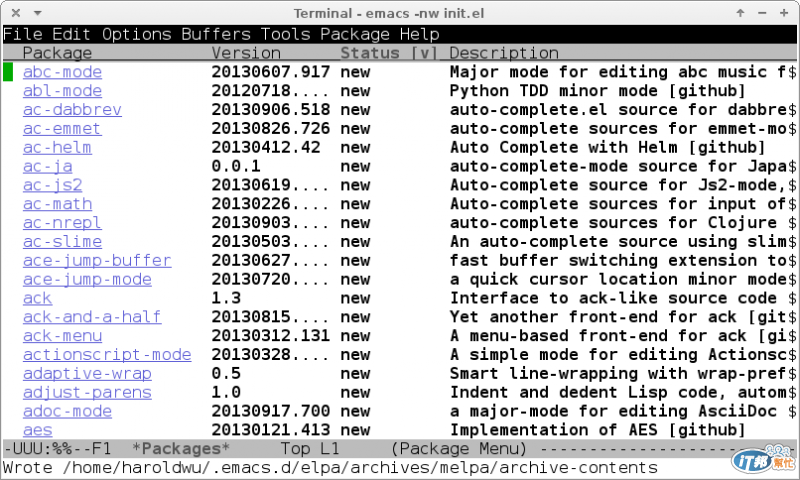Open the Help menu

point(420,34)
